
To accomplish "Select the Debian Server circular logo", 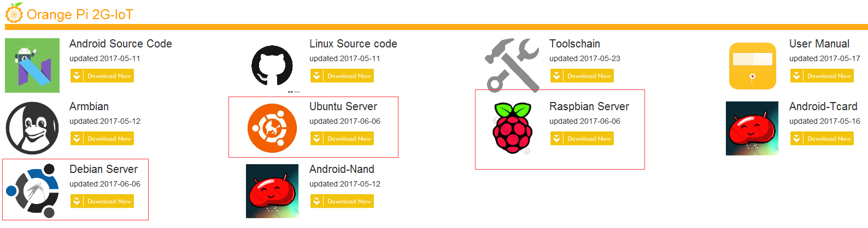I will pos(32,191).
